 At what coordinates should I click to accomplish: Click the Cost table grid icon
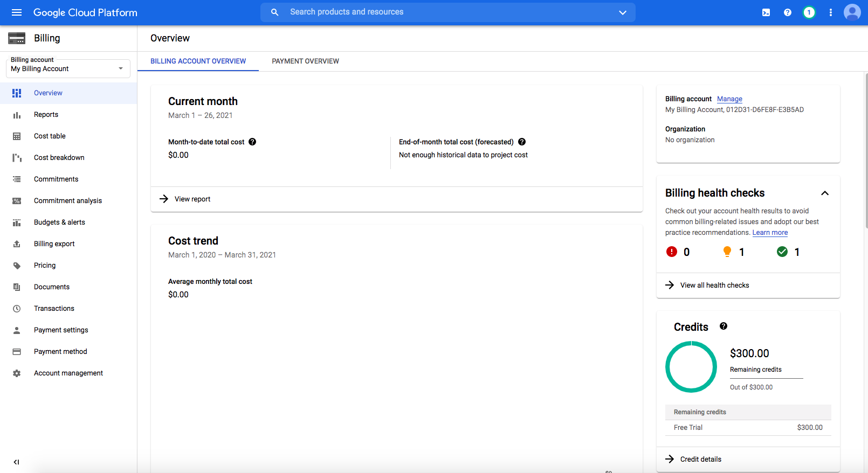[x=17, y=136]
